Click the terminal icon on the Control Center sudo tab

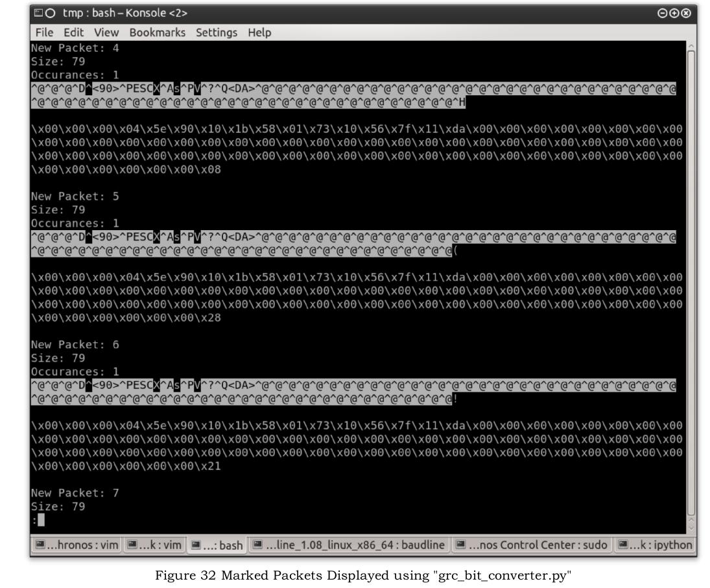pos(460,544)
